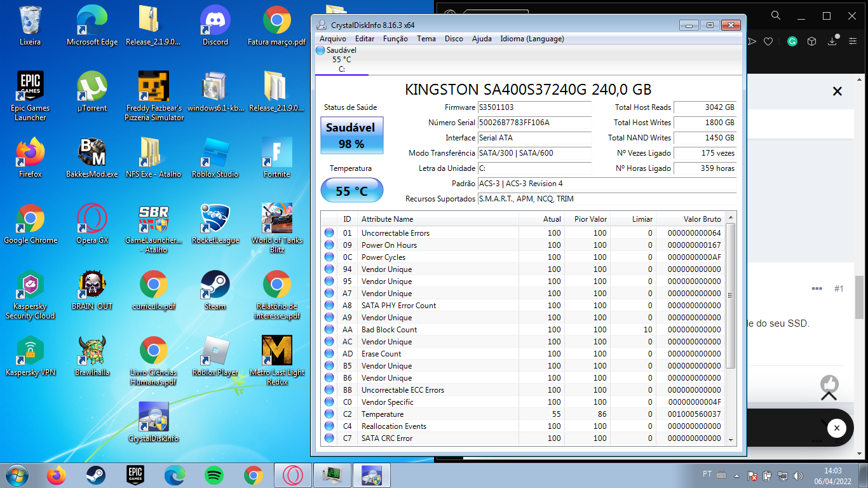Select Freddy Fazbear's Pizzeria Simulator icon
The width and height of the screenshot is (868, 488).
click(154, 96)
